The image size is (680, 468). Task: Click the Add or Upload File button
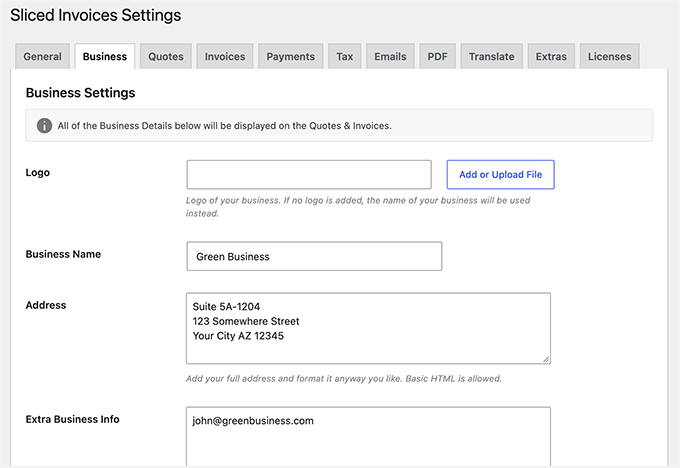click(500, 174)
